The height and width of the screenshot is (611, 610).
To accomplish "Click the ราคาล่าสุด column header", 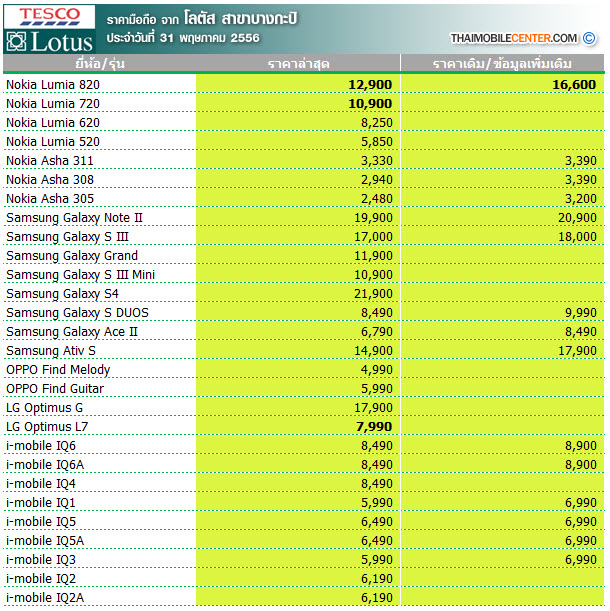I will click(x=299, y=64).
